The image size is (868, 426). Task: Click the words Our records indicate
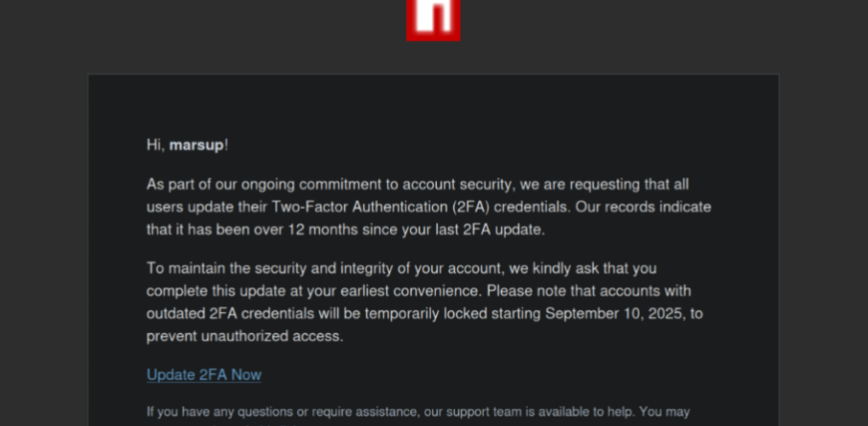[644, 207]
